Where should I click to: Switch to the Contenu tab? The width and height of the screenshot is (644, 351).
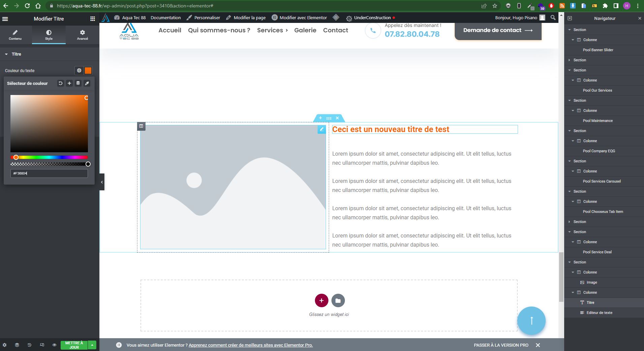(15, 35)
